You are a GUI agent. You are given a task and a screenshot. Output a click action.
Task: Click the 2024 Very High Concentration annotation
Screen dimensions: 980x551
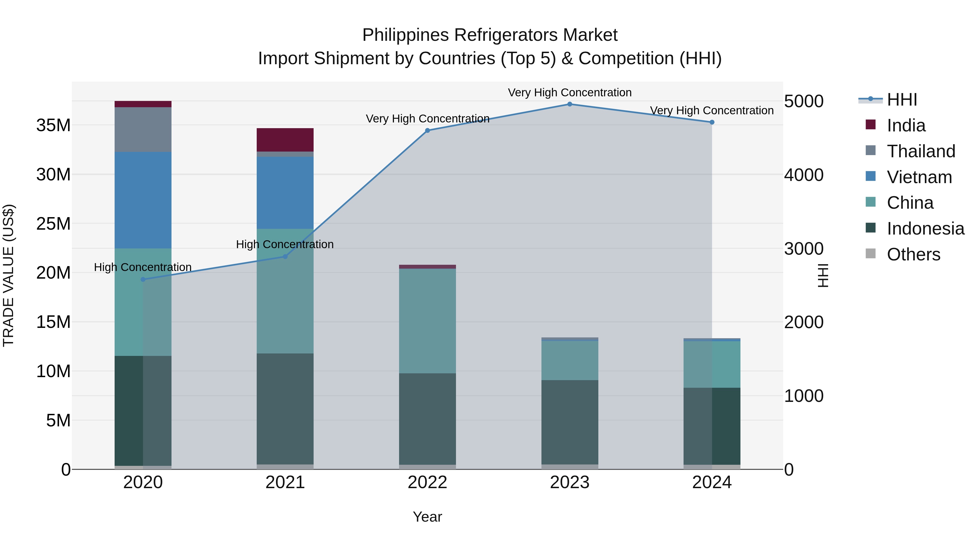point(712,110)
